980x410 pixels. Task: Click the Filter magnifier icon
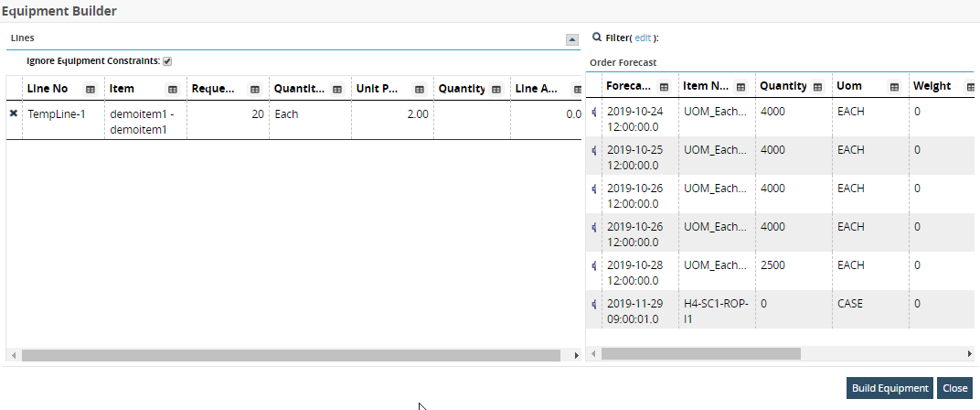click(x=597, y=38)
